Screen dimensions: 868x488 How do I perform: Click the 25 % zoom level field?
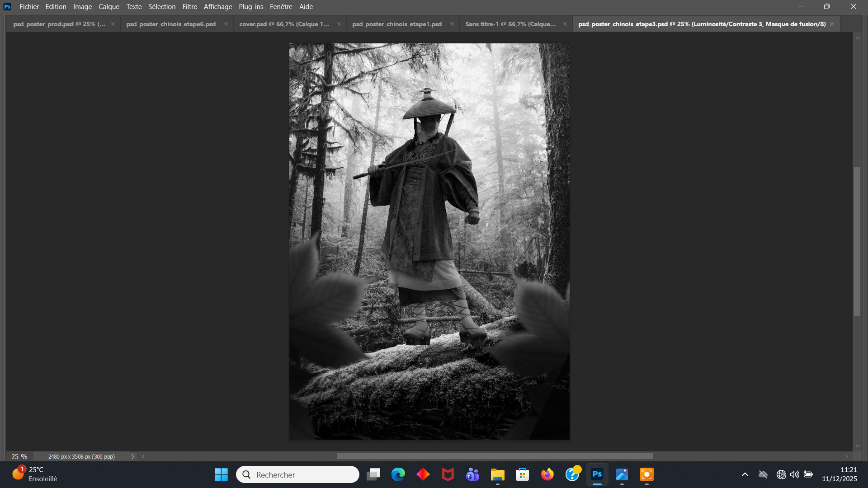(x=19, y=457)
